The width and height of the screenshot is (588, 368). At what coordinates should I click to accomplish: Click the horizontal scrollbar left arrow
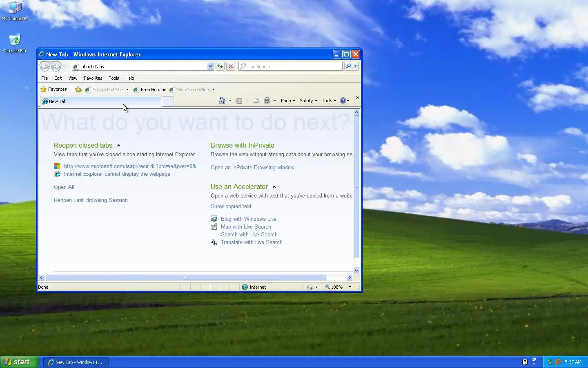[x=42, y=278]
